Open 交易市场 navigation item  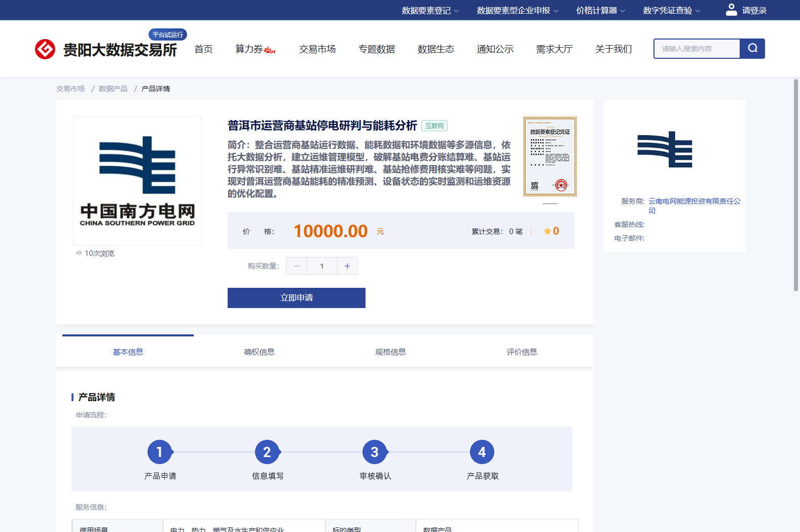pyautogui.click(x=317, y=49)
